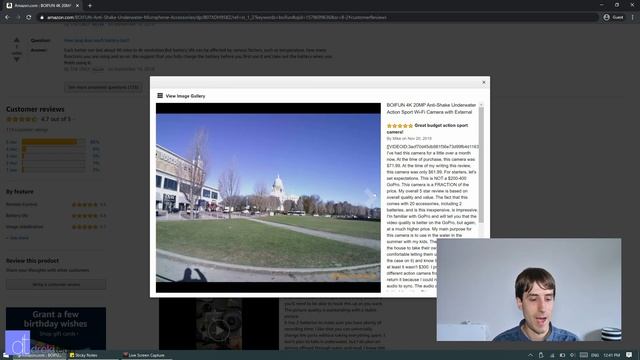The width and height of the screenshot is (640, 360).
Task: Upvote the battery question
Action: (x=17, y=40)
